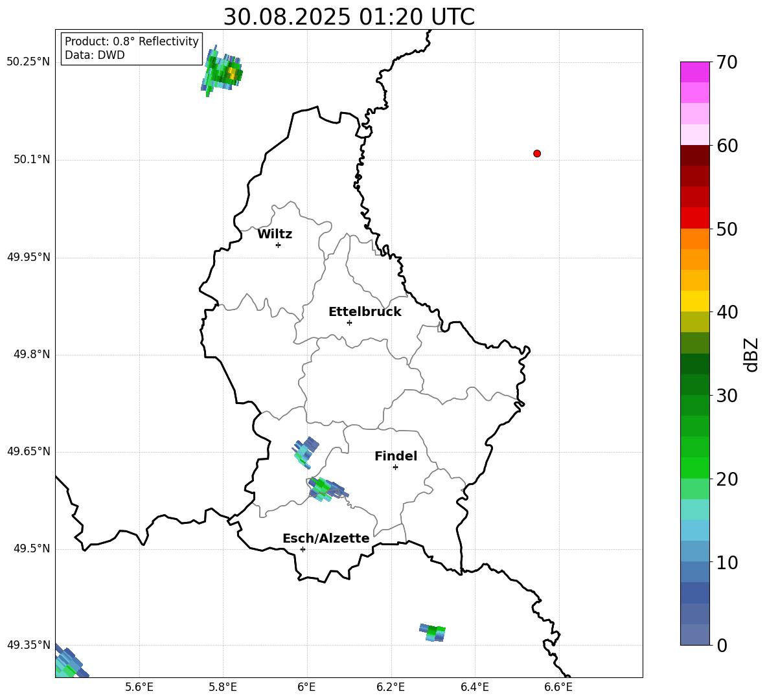
Task: Click the radar echo near 50.25°N 5.8°E
Action: (222, 73)
